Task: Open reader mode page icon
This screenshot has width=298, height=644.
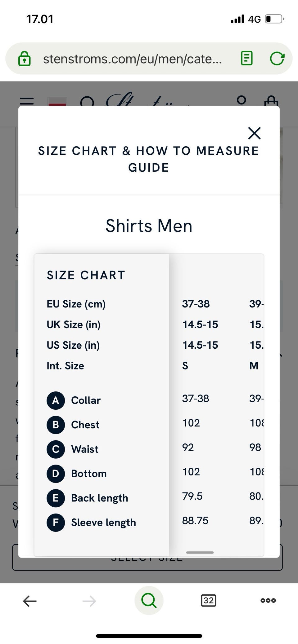Action: [247, 58]
